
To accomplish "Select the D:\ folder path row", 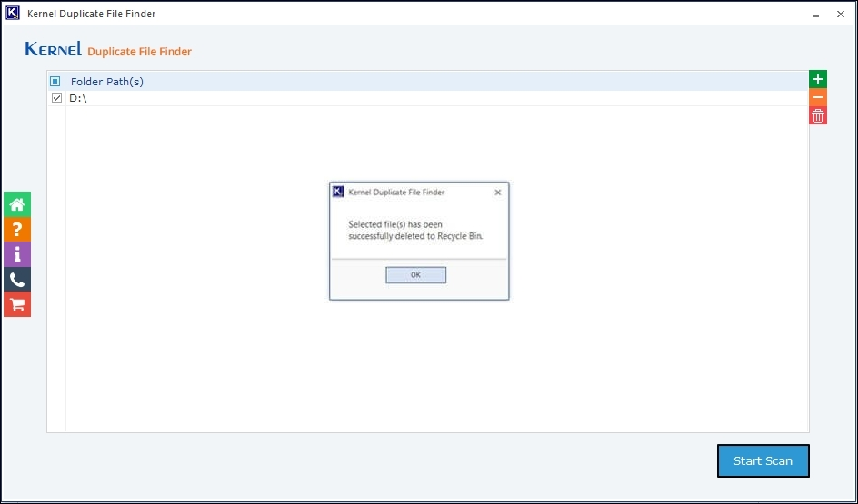I will [428, 98].
